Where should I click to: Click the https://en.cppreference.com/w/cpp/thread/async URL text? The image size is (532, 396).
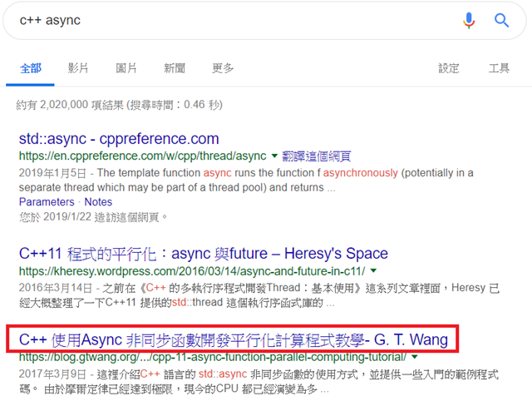pos(142,156)
